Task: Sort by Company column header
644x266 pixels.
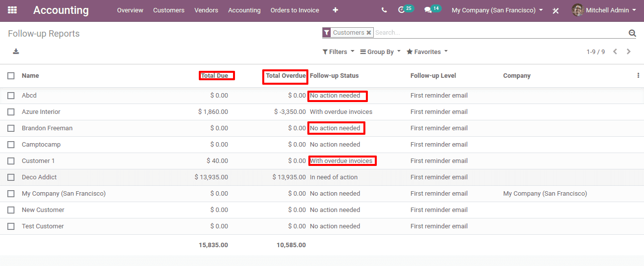Action: point(517,76)
